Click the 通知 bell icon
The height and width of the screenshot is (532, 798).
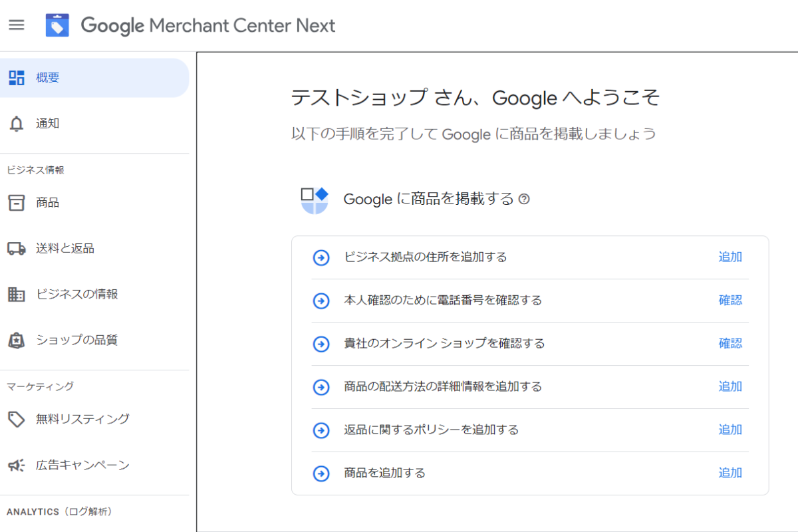point(17,124)
